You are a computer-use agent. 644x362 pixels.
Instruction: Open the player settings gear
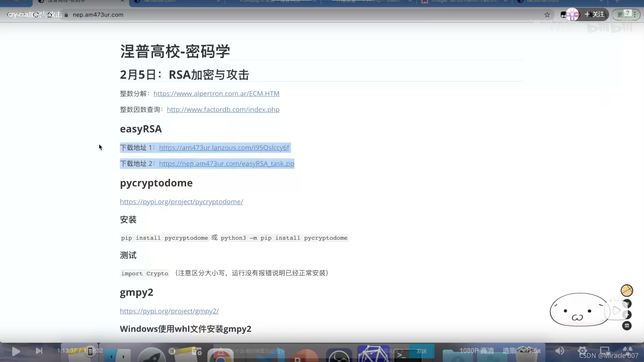(x=582, y=351)
